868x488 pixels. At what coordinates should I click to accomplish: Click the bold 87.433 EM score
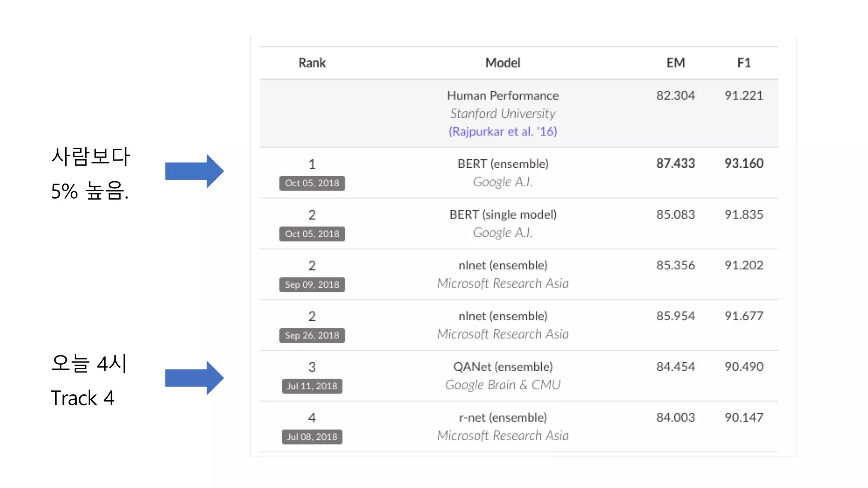coord(675,164)
